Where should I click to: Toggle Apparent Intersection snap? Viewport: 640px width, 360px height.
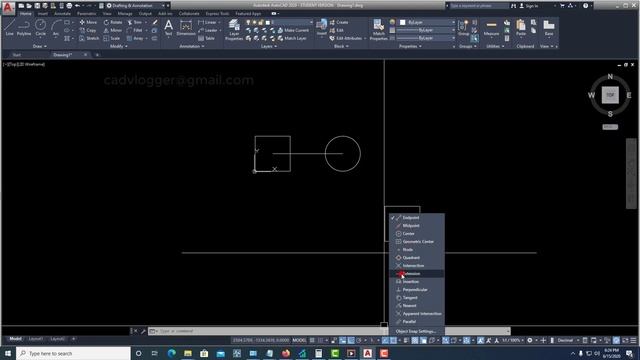point(422,313)
